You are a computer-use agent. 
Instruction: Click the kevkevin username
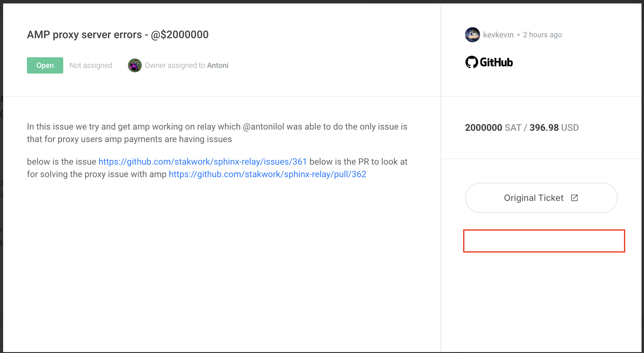click(x=498, y=35)
